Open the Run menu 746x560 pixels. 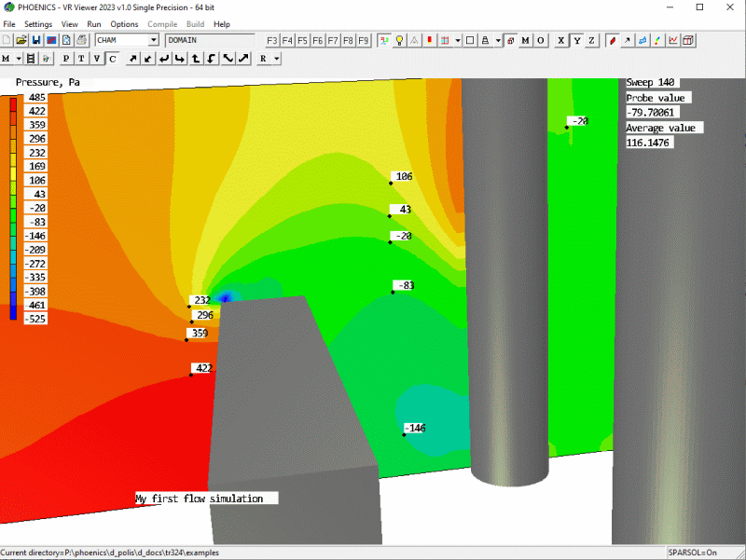[x=94, y=23]
